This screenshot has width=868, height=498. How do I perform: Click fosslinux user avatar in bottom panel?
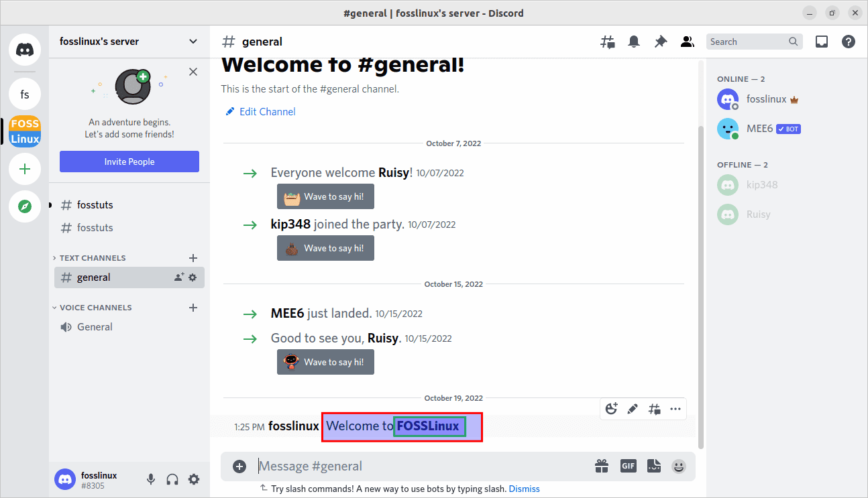point(65,479)
